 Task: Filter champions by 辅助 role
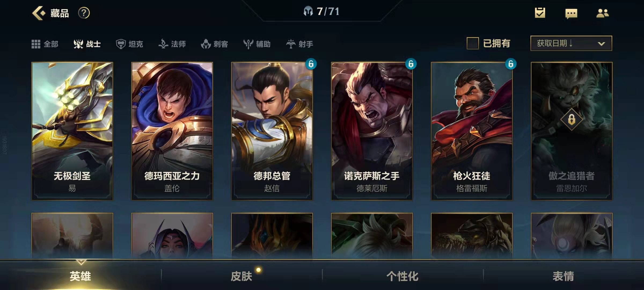(x=257, y=44)
